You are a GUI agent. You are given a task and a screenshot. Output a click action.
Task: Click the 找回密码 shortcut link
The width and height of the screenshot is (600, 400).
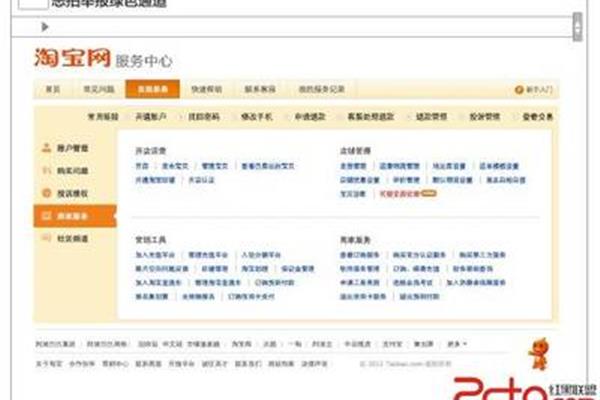coord(204,117)
